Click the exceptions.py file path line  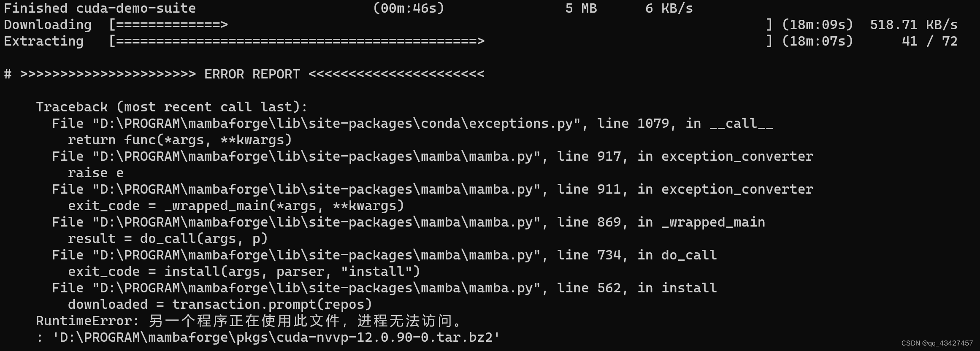[412, 124]
